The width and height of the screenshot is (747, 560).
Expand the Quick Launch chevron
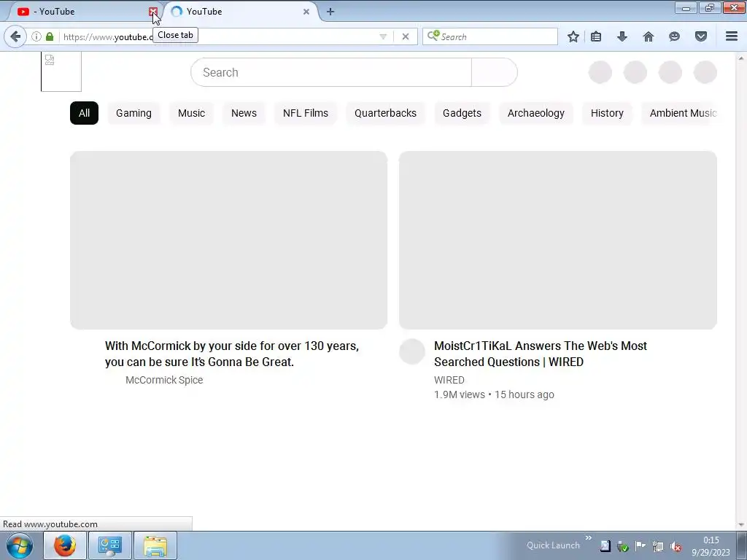point(589,538)
